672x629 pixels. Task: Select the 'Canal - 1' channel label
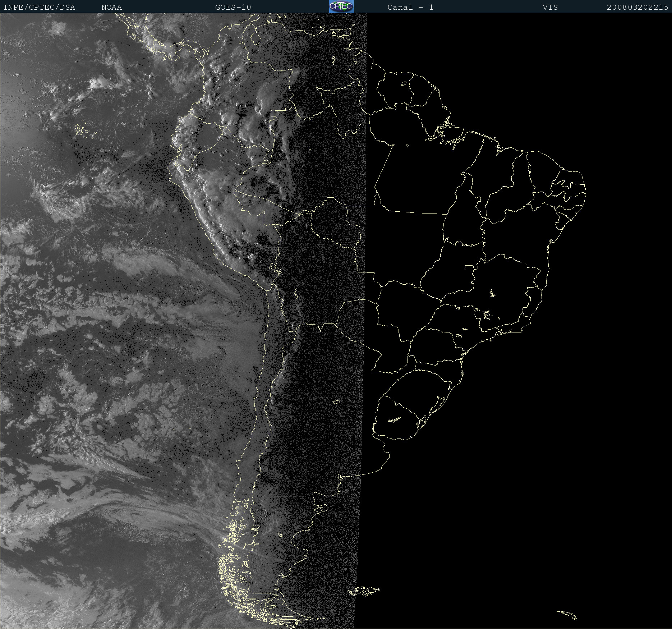410,7
